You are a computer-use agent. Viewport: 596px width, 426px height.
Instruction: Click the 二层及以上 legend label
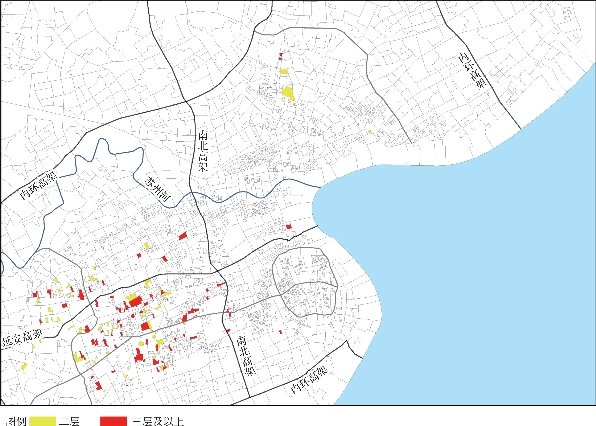tap(158, 421)
